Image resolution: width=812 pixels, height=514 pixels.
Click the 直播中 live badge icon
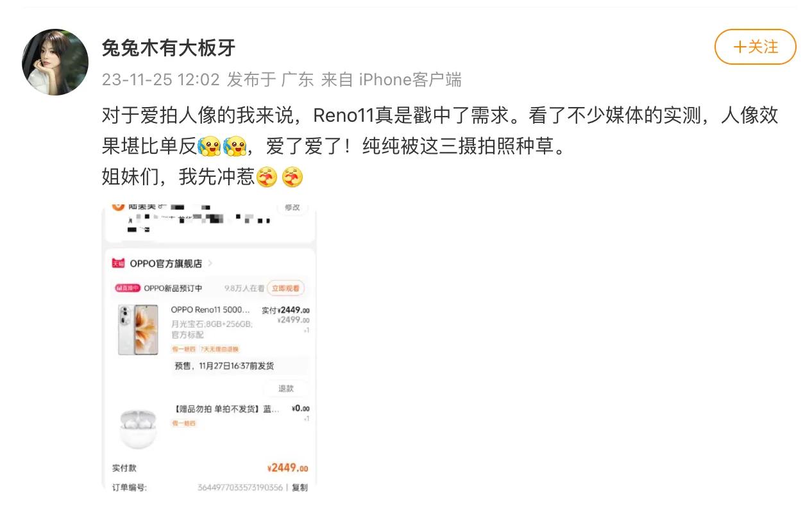pos(127,288)
